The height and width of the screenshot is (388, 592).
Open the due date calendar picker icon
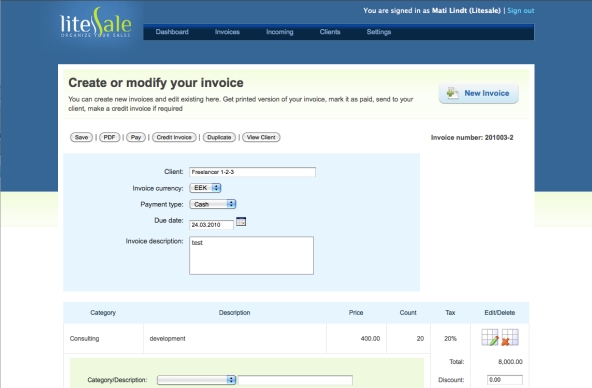click(241, 222)
